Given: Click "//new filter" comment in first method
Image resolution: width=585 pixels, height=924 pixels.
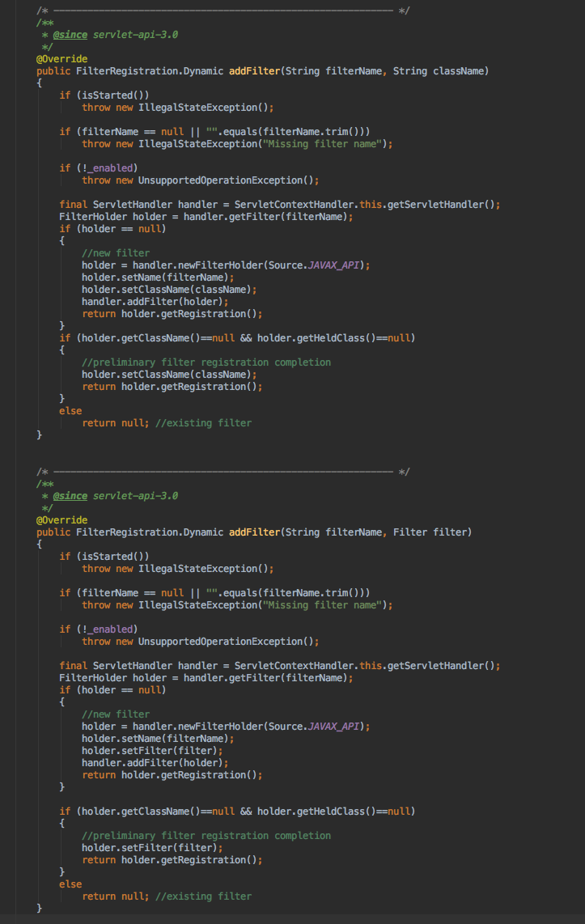Looking at the screenshot, I should (x=116, y=253).
